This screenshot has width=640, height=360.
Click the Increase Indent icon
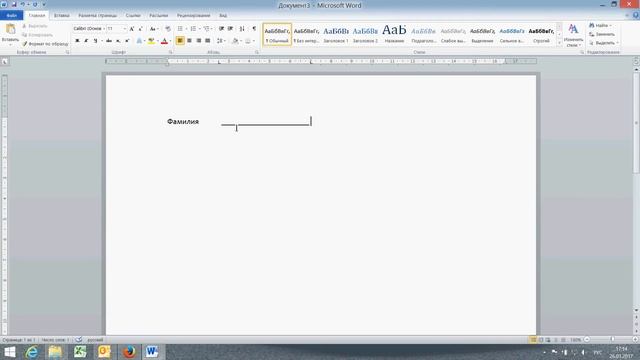pos(231,29)
